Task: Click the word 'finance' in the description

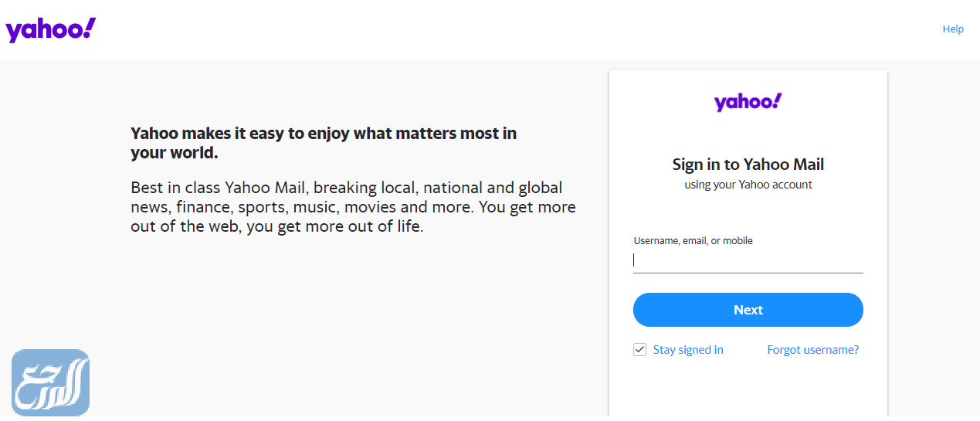Action: click(x=202, y=207)
